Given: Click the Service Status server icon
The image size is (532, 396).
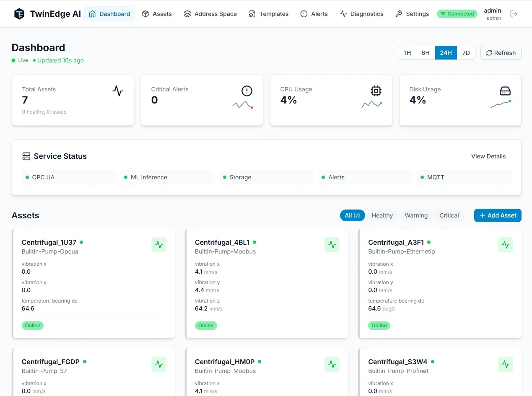Looking at the screenshot, I should 26,156.
